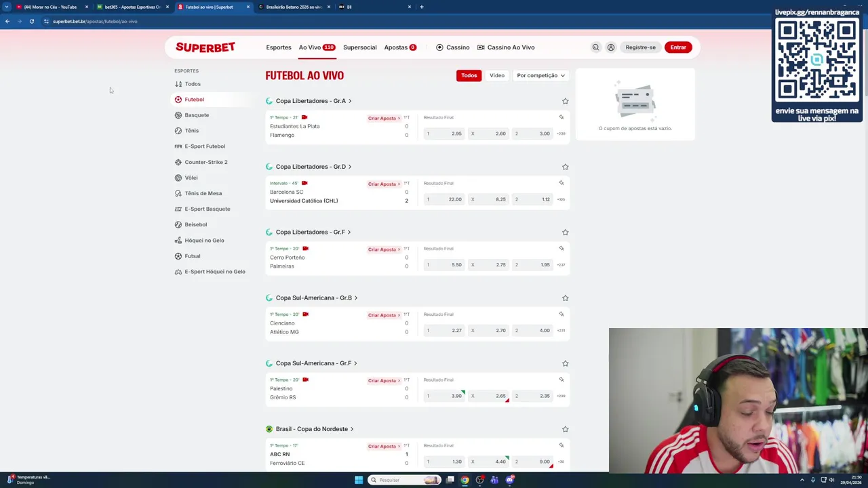Switch to Morar no Céu YouTube tab

(51, 7)
